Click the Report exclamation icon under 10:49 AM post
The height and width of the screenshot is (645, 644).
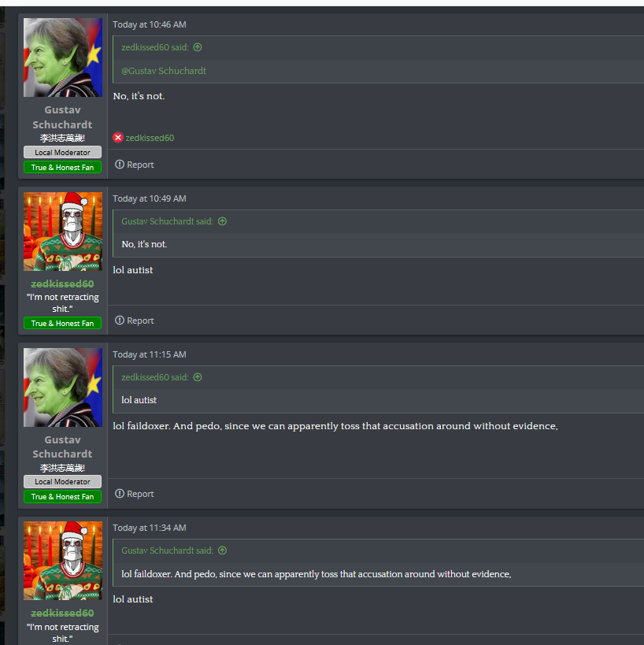[x=119, y=321]
